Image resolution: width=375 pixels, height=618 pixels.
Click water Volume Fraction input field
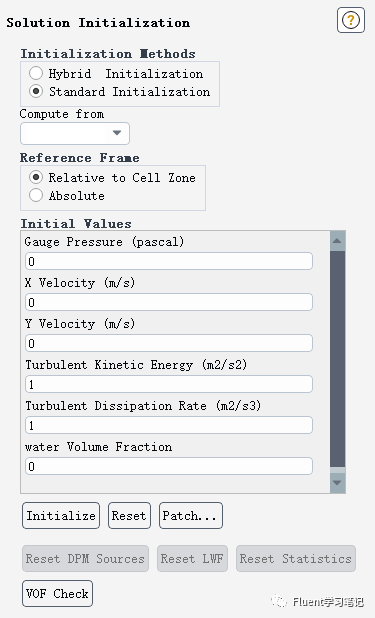[x=169, y=466]
